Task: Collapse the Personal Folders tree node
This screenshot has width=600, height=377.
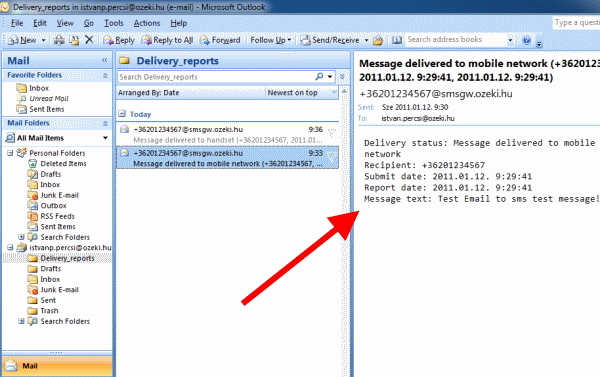Action: [10, 153]
